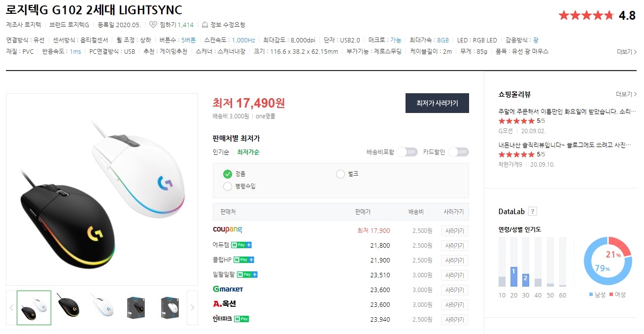This screenshot has height=334, width=644.
Task: Click 사러가기 for the 에듀캠 row
Action: pyautogui.click(x=454, y=246)
